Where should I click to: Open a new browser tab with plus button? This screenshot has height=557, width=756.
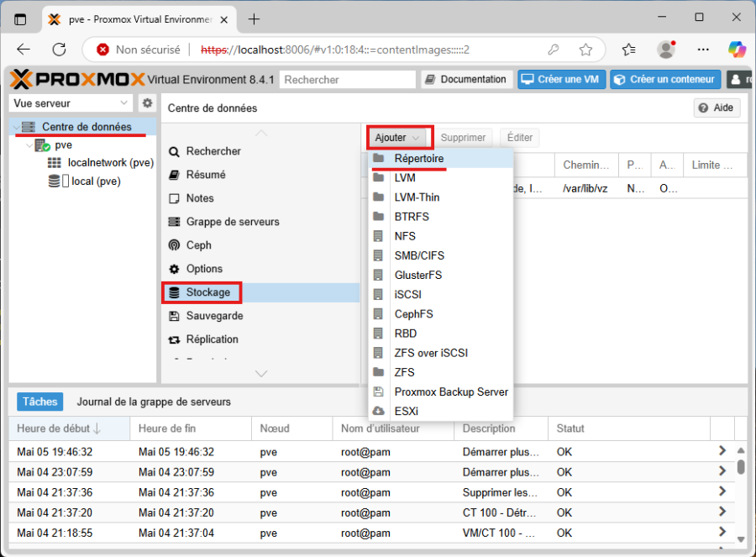(254, 19)
